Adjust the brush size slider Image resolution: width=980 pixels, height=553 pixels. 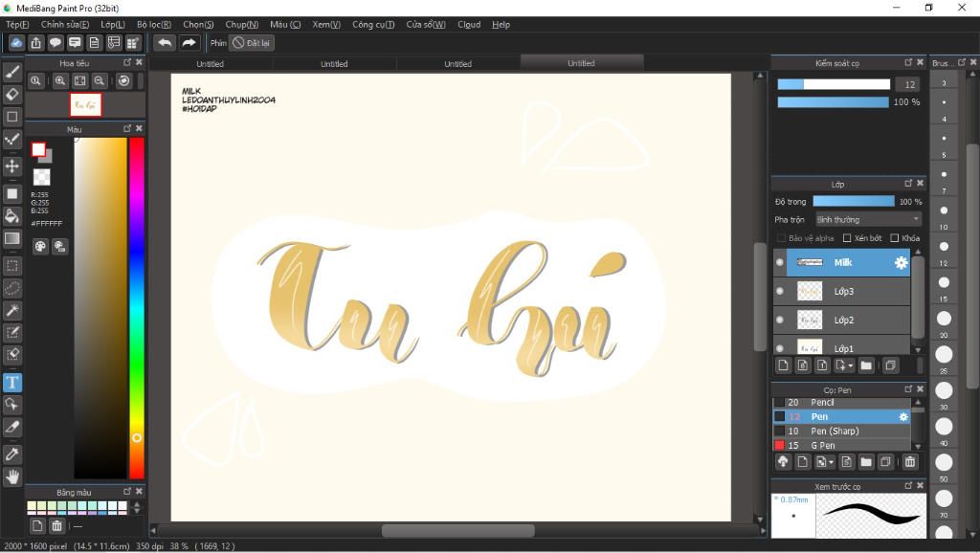click(x=834, y=84)
